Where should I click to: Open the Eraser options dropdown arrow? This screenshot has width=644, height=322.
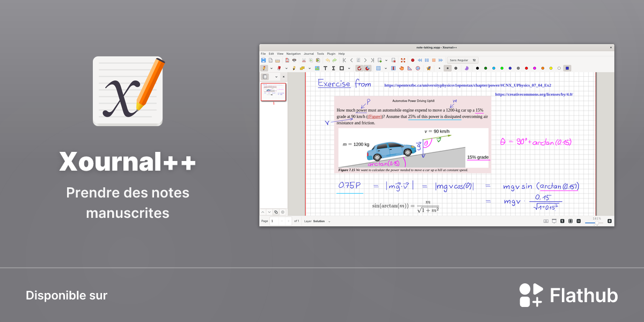[x=287, y=68]
